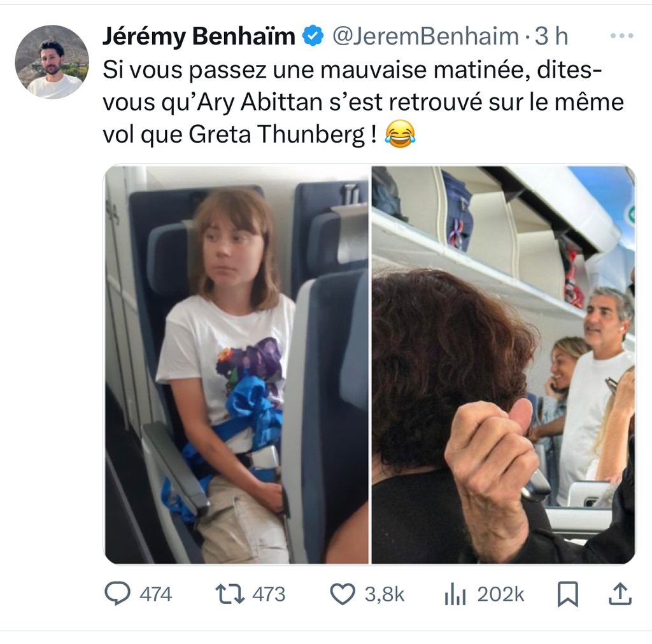The image size is (652, 644).
Task: Click the 3 h timestamp
Action: coord(551,36)
